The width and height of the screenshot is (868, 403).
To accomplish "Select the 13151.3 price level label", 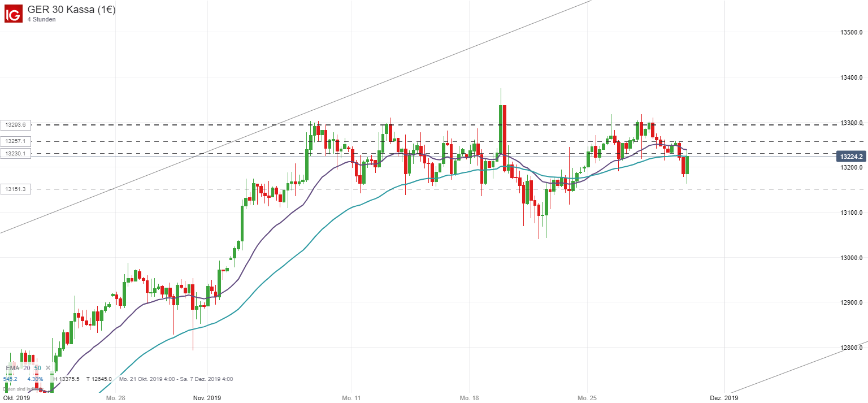I will (16, 189).
